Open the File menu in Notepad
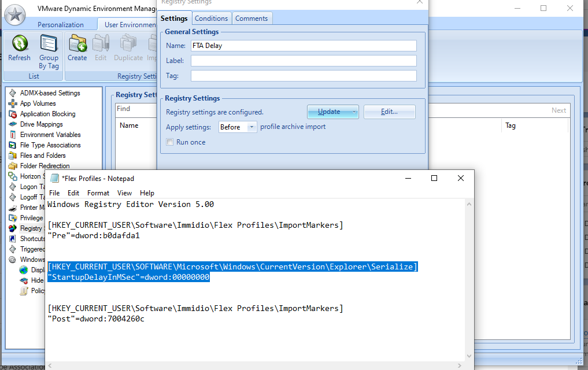Screen dimensions: 588x370 pos(54,193)
